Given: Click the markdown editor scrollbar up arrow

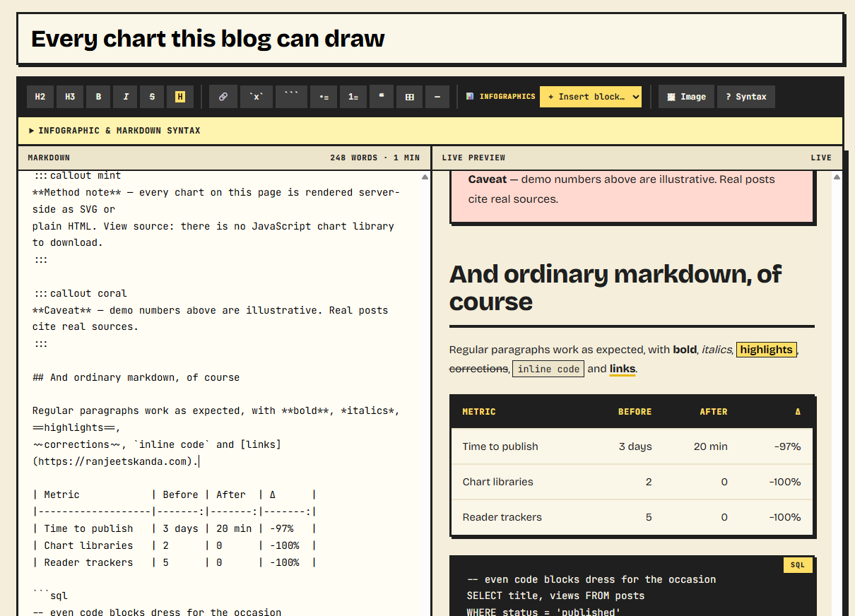Looking at the screenshot, I should point(425,177).
